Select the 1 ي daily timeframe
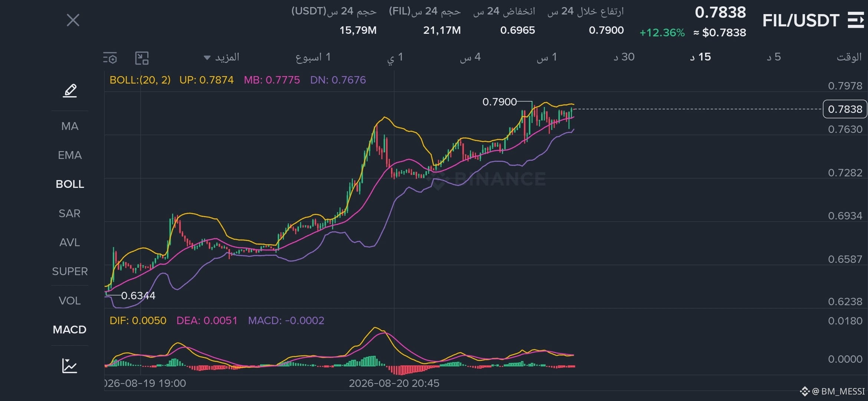Viewport: 868px width, 401px height. (395, 58)
